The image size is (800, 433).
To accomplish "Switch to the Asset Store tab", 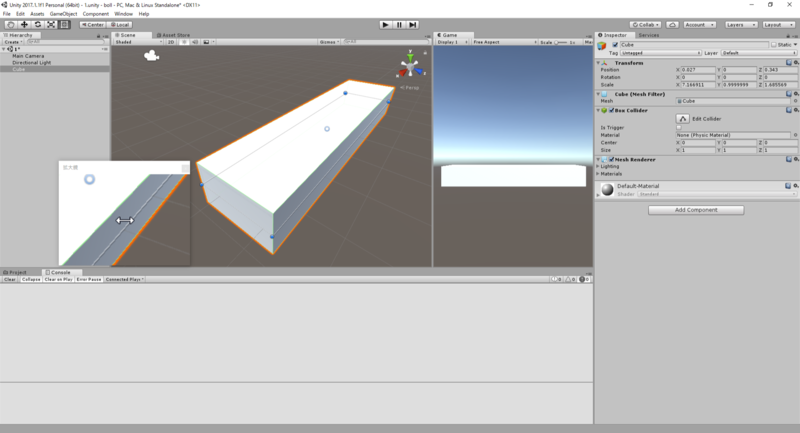I will pos(173,35).
